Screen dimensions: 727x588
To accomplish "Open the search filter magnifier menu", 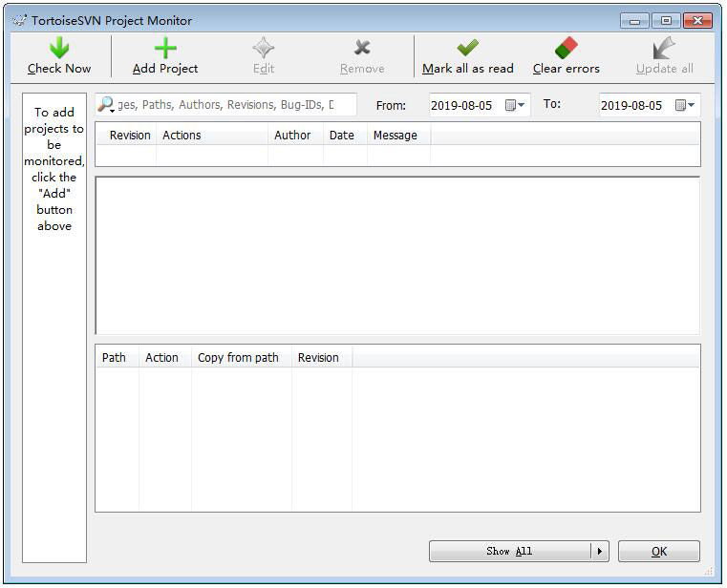I will tap(106, 105).
